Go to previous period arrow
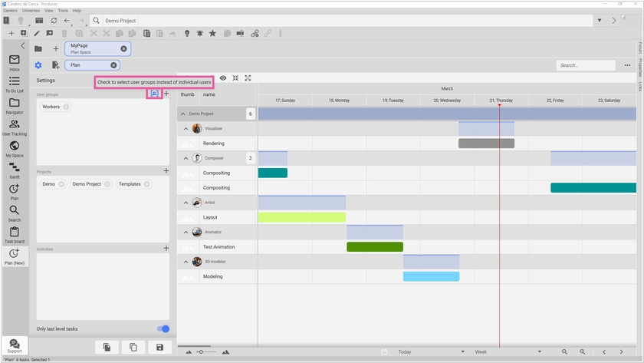The image size is (644, 363). pos(604,352)
